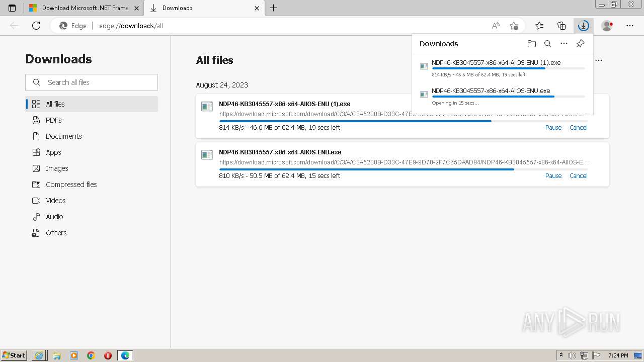
Task: Open a new tab with plus button
Action: [x=273, y=8]
